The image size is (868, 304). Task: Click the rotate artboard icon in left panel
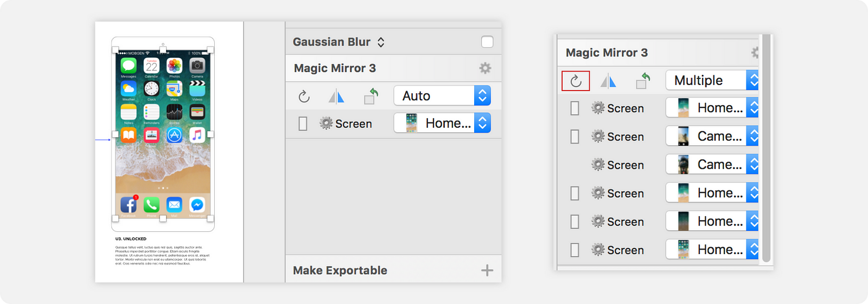(371, 96)
